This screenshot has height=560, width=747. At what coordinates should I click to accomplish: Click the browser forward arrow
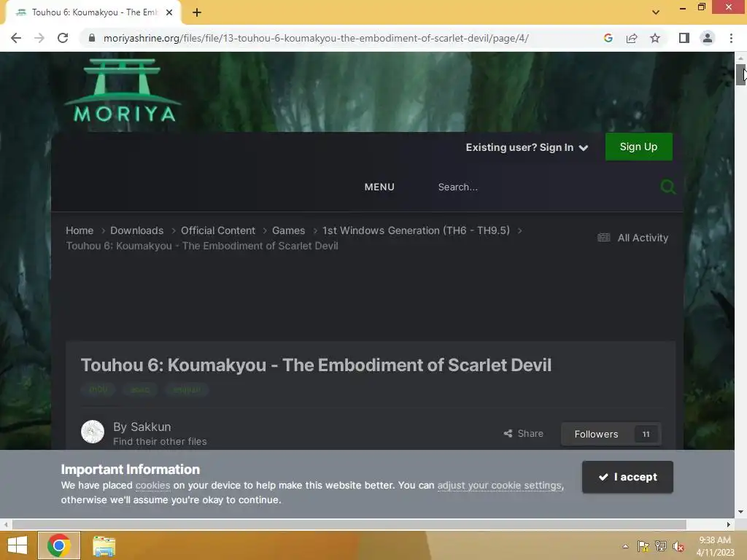(39, 38)
